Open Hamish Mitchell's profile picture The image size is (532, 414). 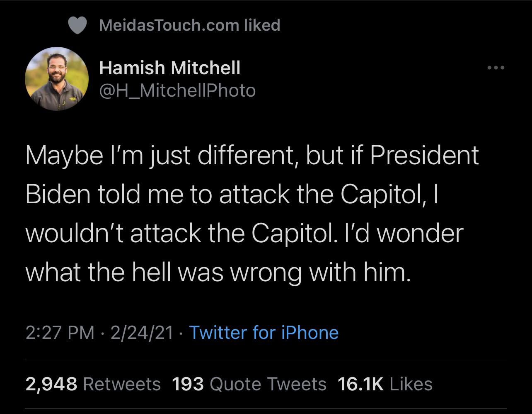pos(57,79)
